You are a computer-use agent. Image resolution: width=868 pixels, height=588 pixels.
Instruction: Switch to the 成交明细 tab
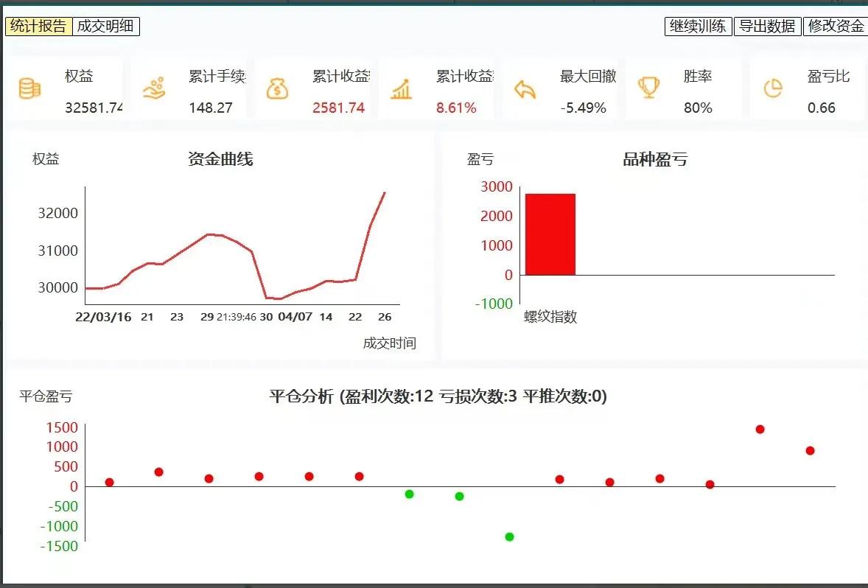[104, 27]
